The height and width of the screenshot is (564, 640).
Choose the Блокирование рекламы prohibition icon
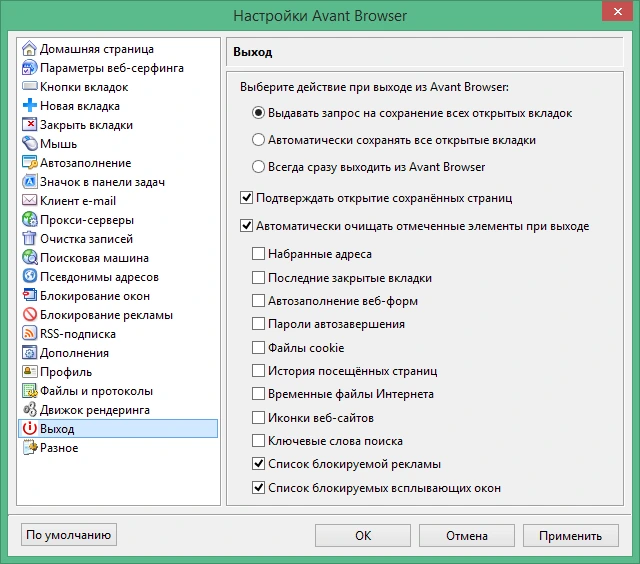[29, 315]
